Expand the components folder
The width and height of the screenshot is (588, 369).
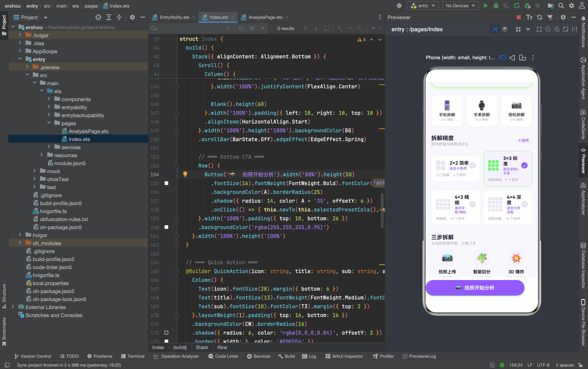point(49,99)
